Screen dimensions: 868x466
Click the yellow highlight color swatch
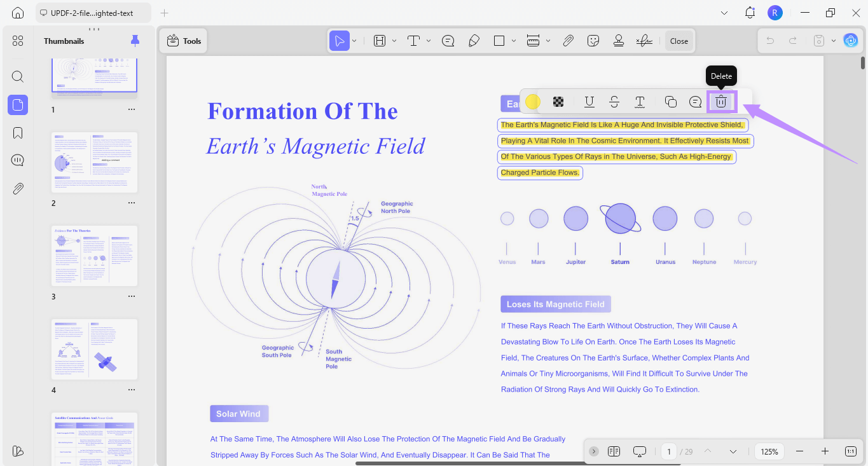[533, 102]
